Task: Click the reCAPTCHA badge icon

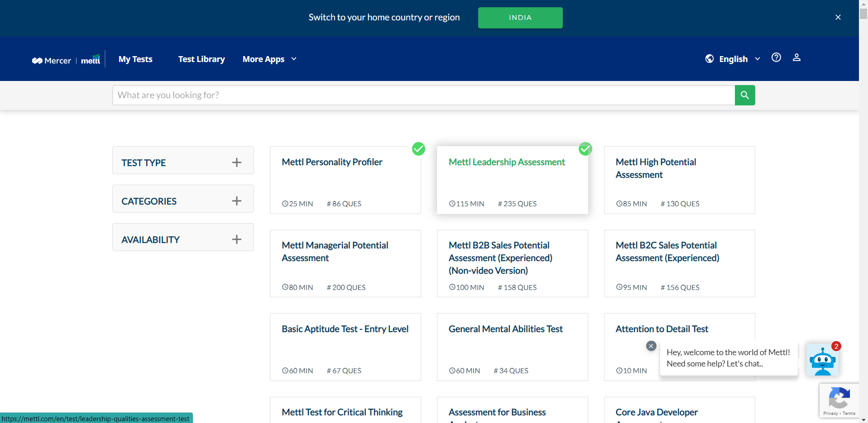Action: (x=839, y=398)
